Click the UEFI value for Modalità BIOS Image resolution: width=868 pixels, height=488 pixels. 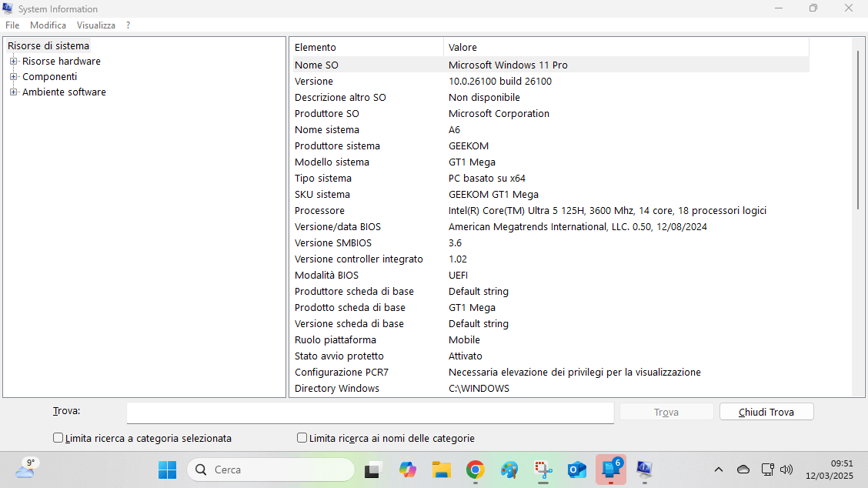point(458,276)
